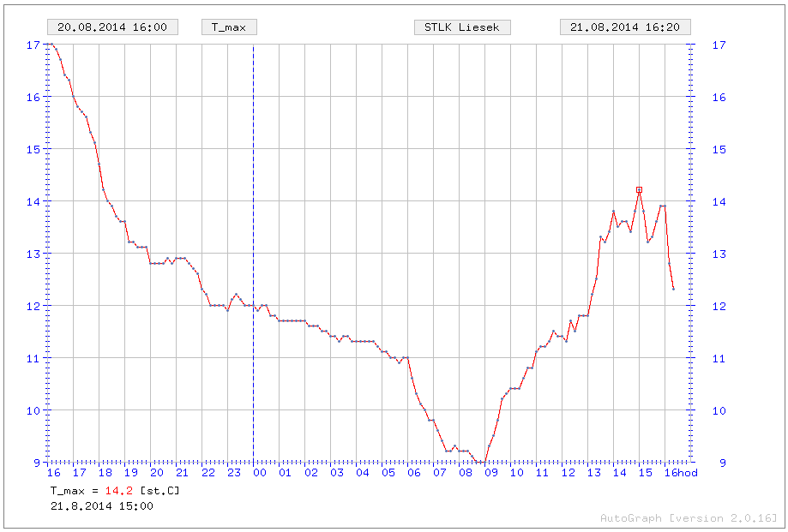Click the 21.8.2014 15:00 timestamp text

pyautogui.click(x=102, y=506)
